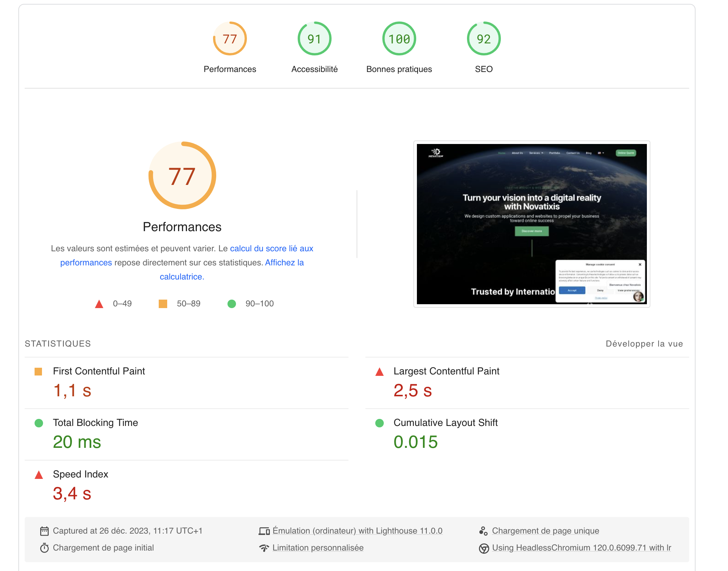Click the Limitation personnalisée link

pos(318,548)
